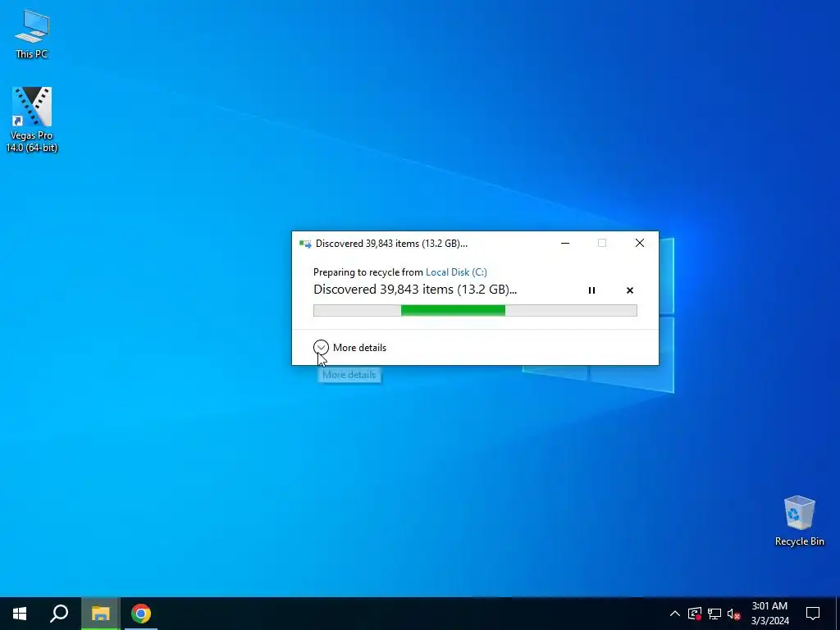
Task: Open File Explorer from taskbar
Action: coord(100,614)
